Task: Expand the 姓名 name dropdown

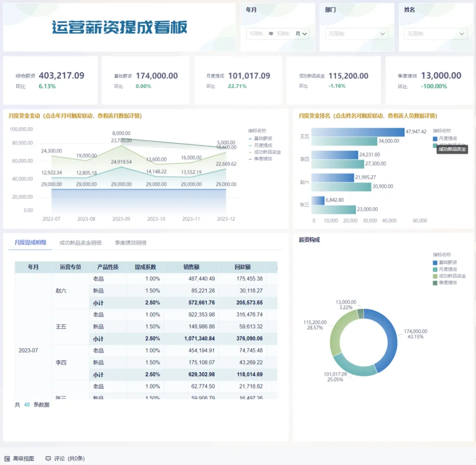Action: pyautogui.click(x=435, y=33)
